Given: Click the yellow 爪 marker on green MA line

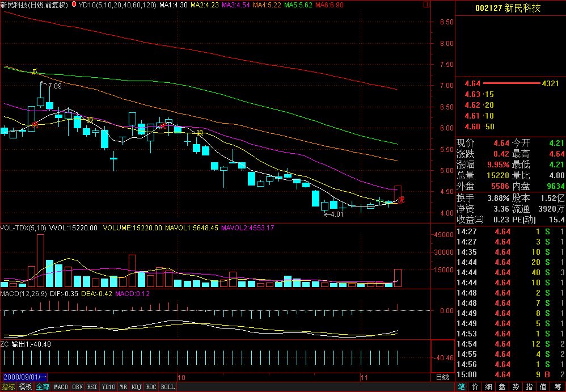Looking at the screenshot, I should point(34,72).
